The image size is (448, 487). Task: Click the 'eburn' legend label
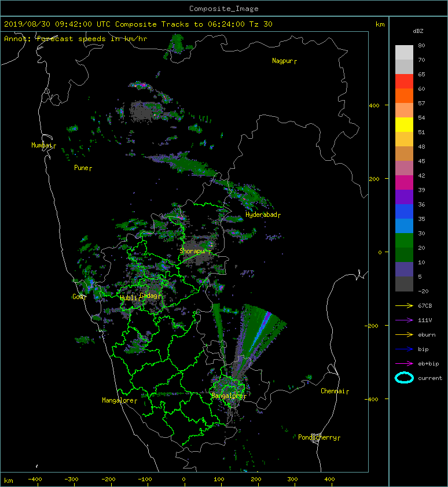tap(427, 335)
